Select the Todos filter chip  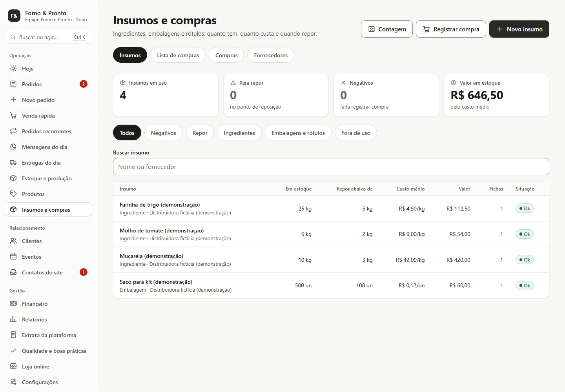(127, 133)
